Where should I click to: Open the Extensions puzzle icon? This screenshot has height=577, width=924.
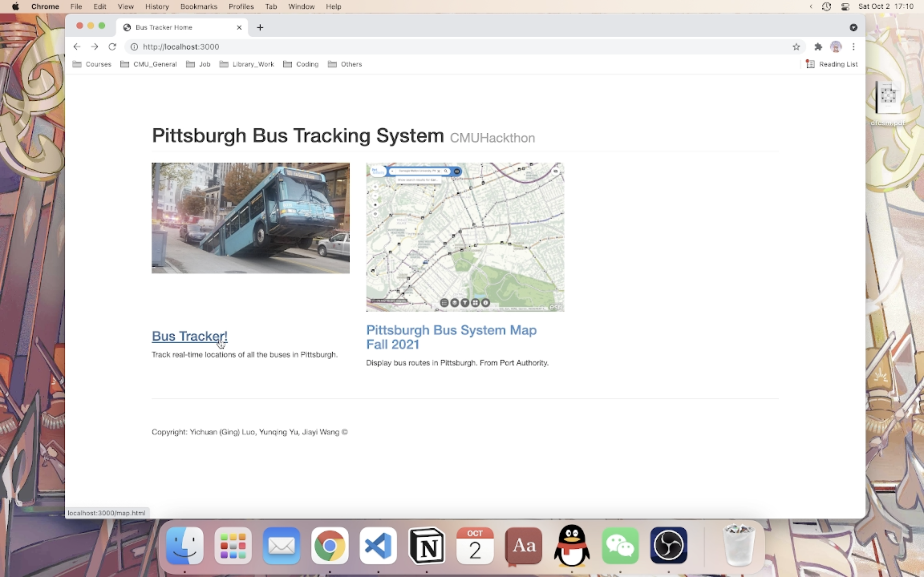(818, 46)
